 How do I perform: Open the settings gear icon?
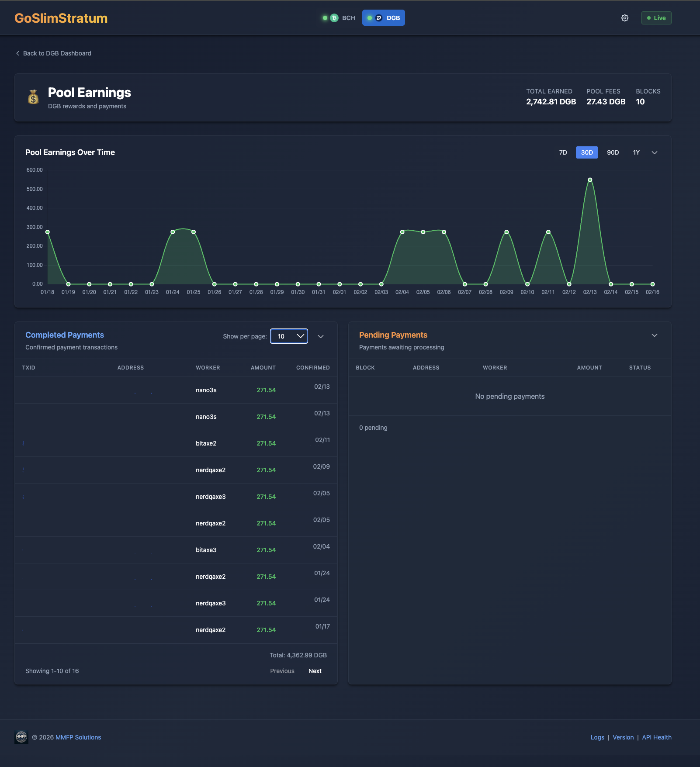tap(624, 18)
